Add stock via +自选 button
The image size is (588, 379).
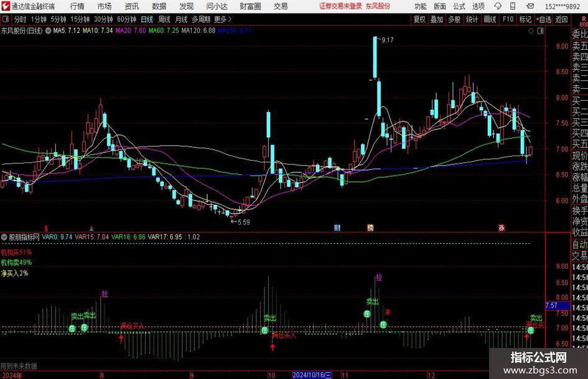[x=543, y=19]
